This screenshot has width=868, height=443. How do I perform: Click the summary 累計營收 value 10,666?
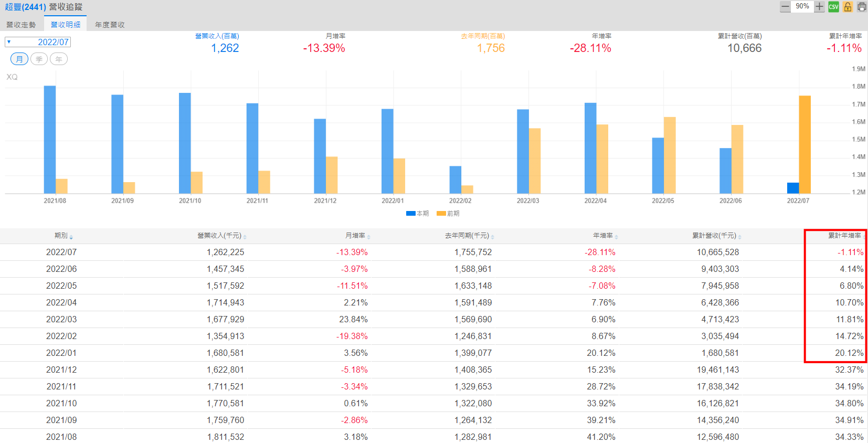744,48
